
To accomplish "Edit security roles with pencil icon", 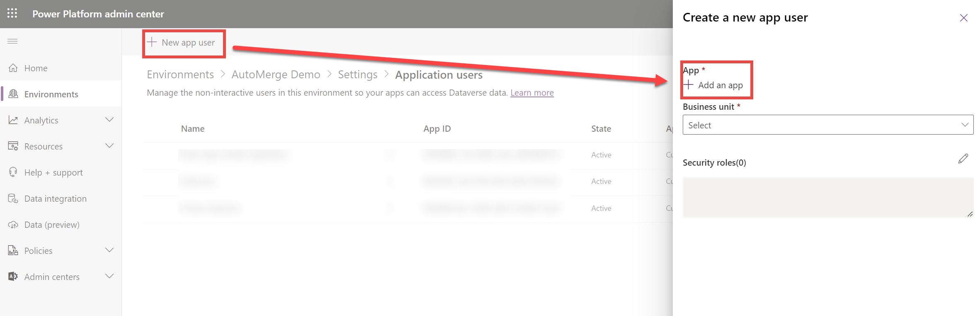I will (x=963, y=159).
